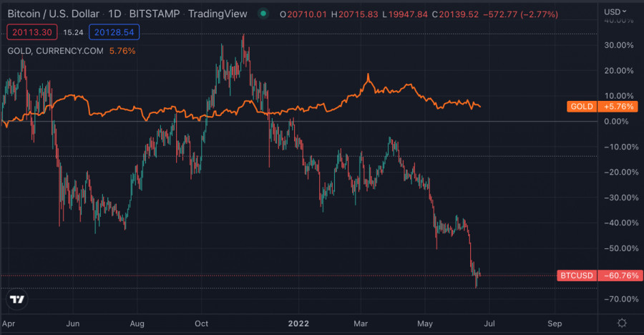The height and width of the screenshot is (335, 644).
Task: Click the −40.00% price scale label
Action: click(x=621, y=223)
